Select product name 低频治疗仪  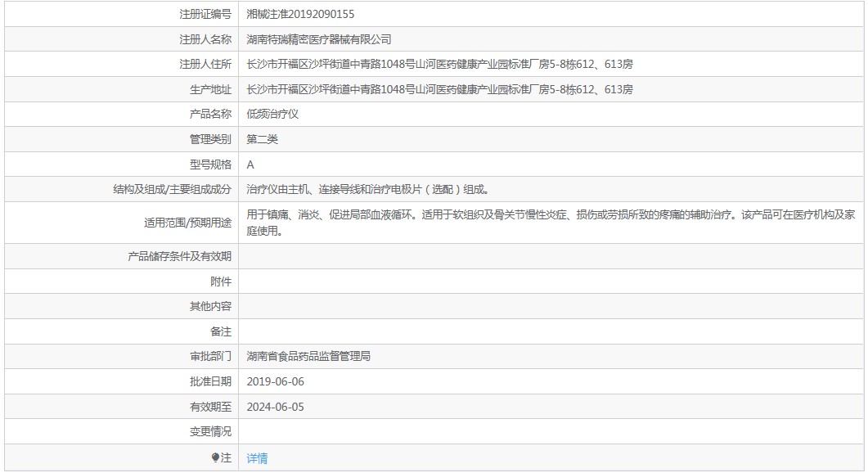tap(272, 114)
